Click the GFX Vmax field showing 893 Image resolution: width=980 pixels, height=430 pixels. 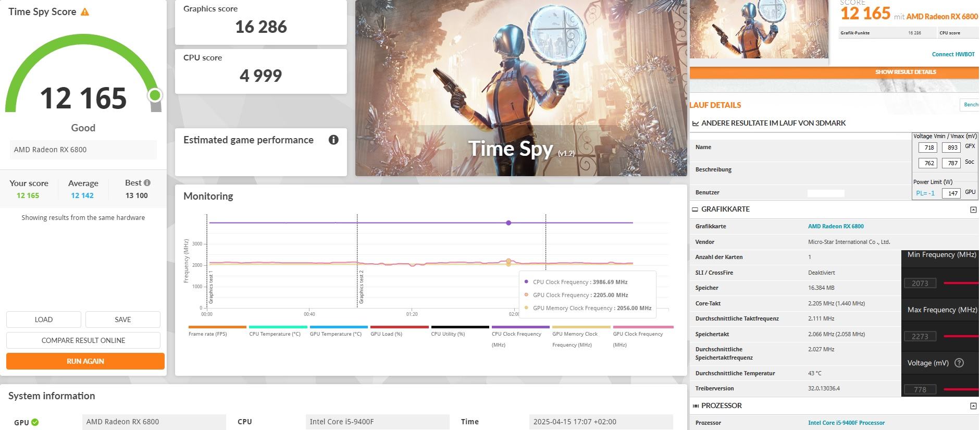tap(951, 148)
